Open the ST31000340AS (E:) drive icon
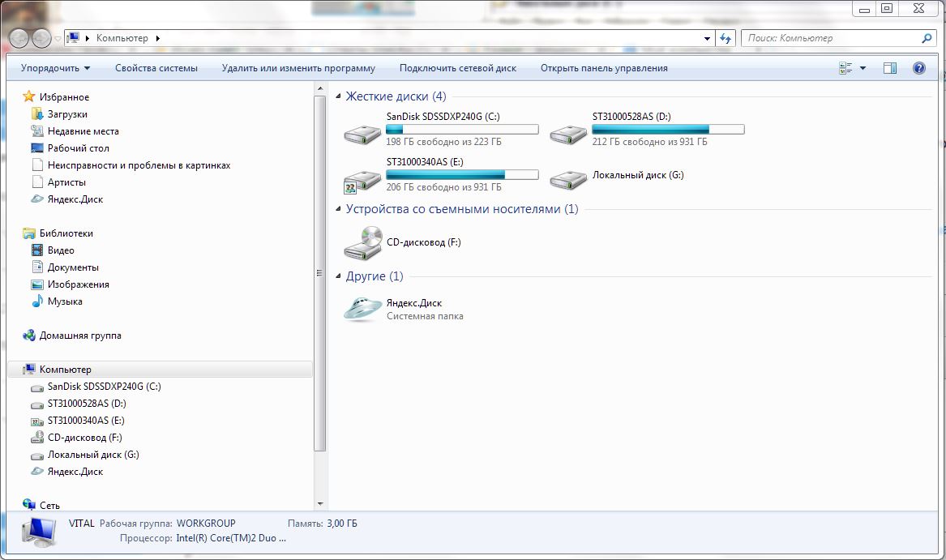946x560 pixels. coord(362,179)
